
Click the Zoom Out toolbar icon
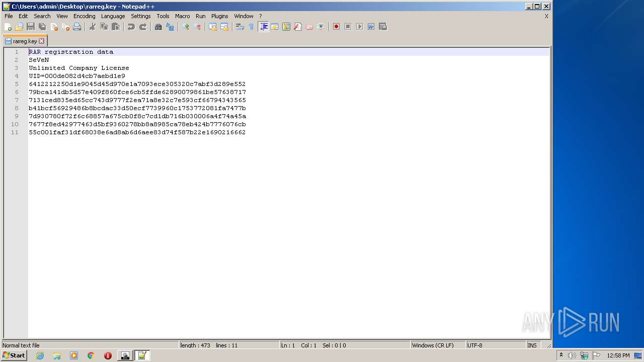pos(197,27)
